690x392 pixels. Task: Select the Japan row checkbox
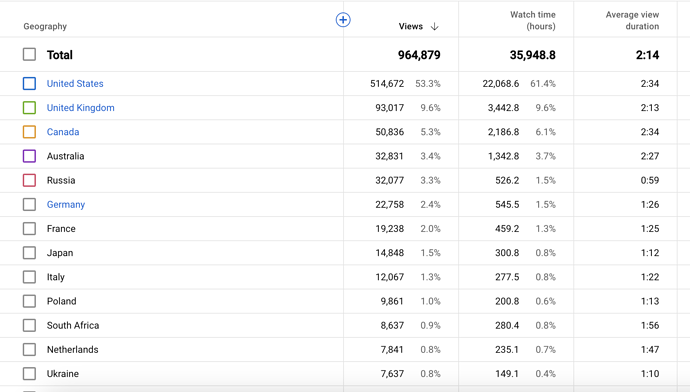(29, 253)
